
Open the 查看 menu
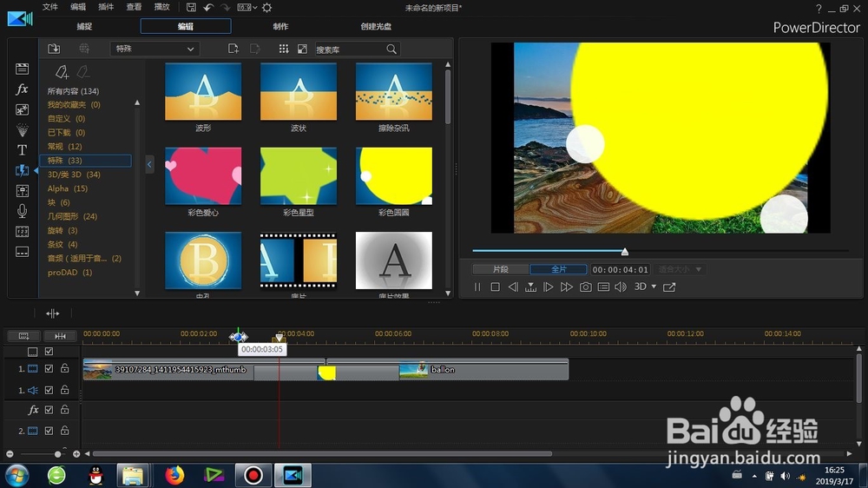coord(134,7)
